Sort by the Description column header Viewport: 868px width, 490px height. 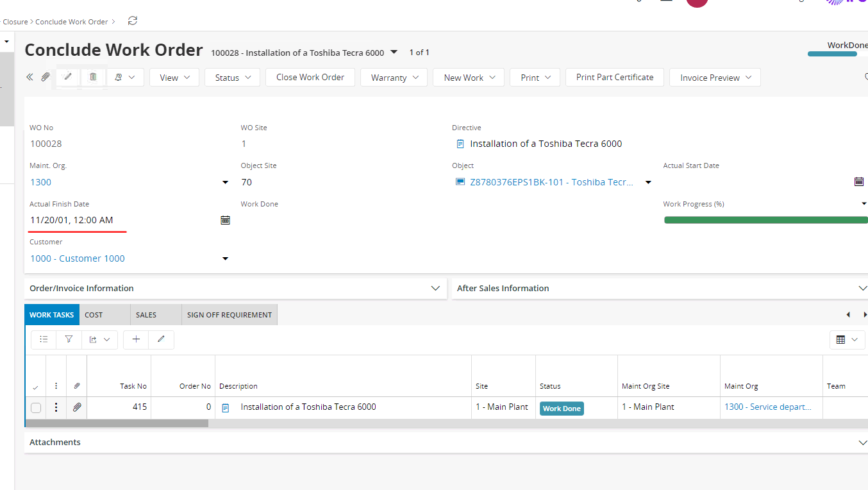point(238,386)
